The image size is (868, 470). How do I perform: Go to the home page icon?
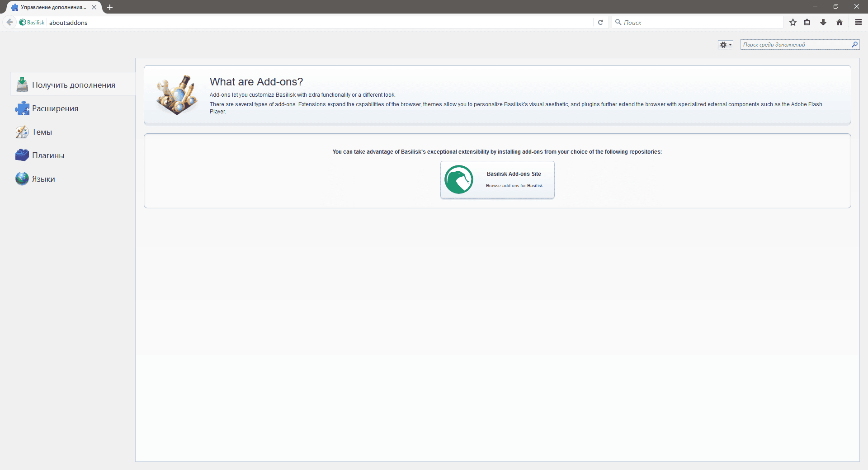pos(840,22)
